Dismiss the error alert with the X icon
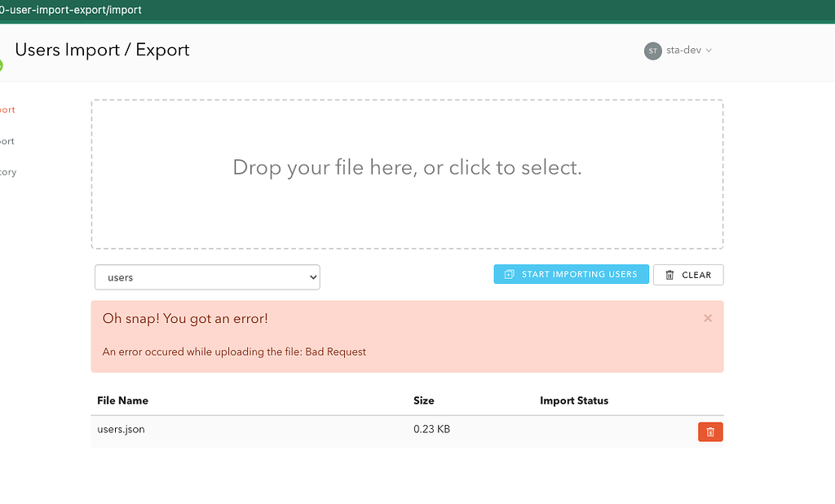 (708, 318)
